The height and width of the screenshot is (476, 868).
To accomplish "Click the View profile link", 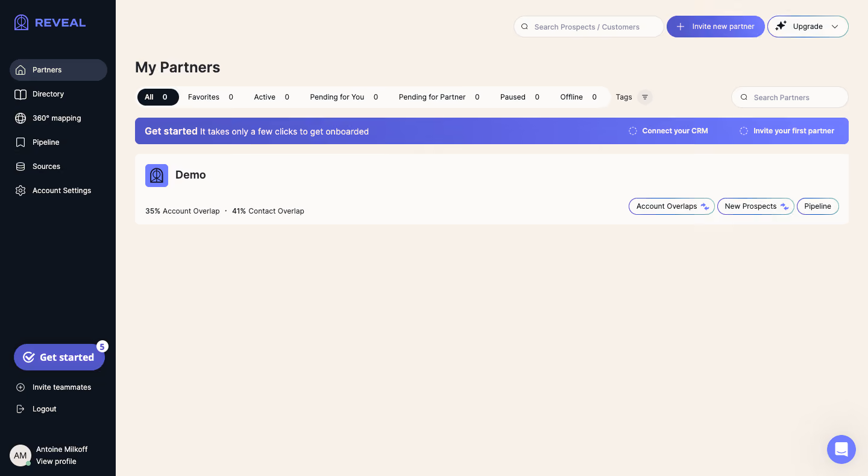I will click(56, 462).
